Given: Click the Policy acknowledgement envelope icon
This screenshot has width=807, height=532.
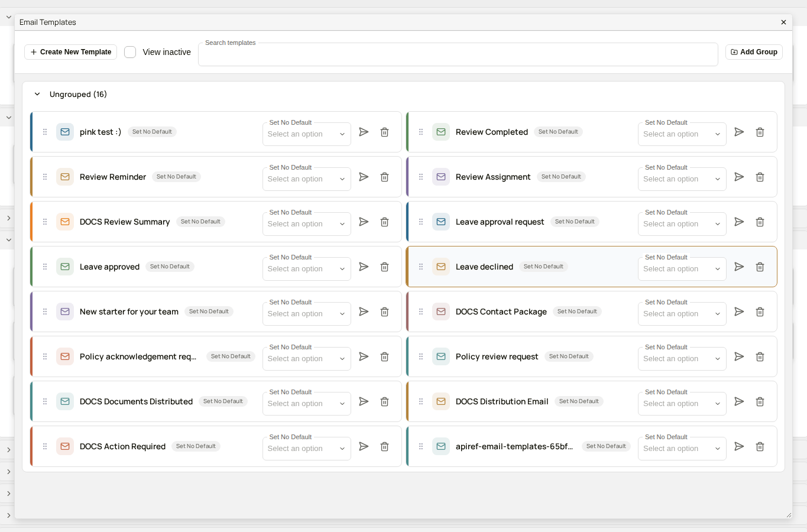Looking at the screenshot, I should pyautogui.click(x=65, y=356).
